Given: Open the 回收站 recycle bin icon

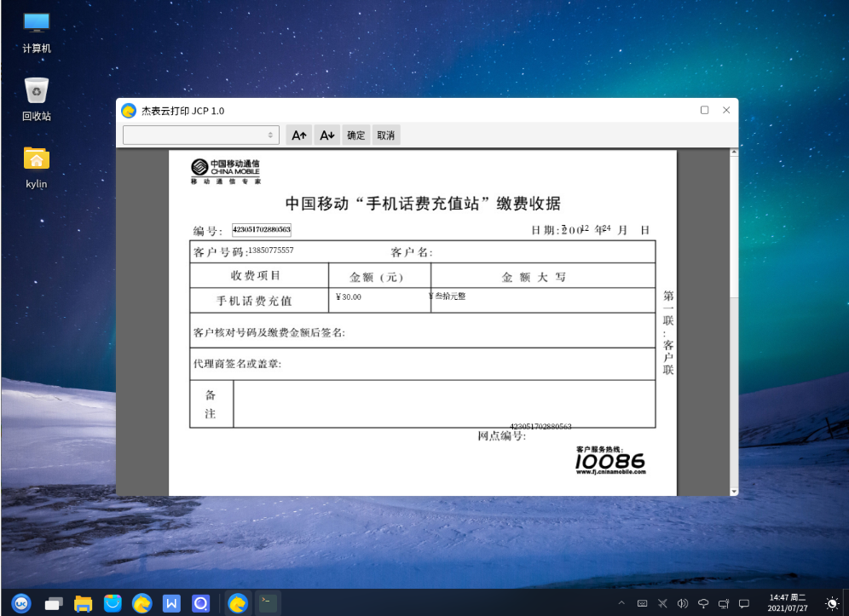Looking at the screenshot, I should [x=37, y=100].
